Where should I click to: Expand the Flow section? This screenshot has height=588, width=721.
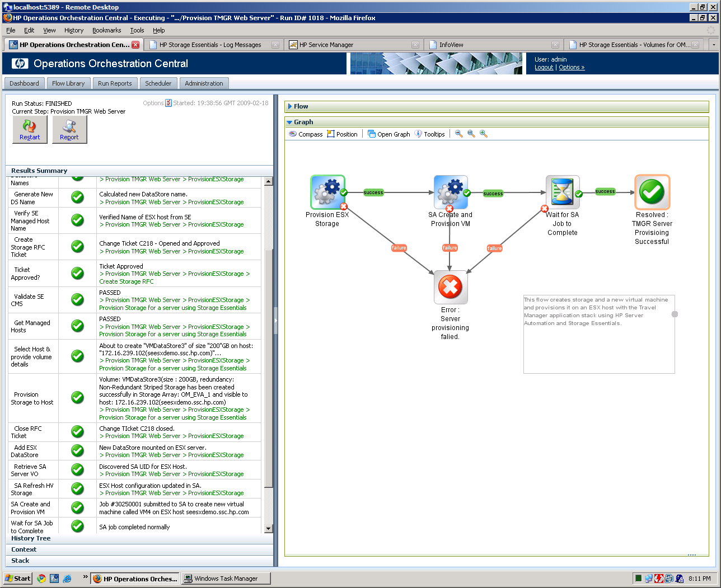pyautogui.click(x=290, y=106)
